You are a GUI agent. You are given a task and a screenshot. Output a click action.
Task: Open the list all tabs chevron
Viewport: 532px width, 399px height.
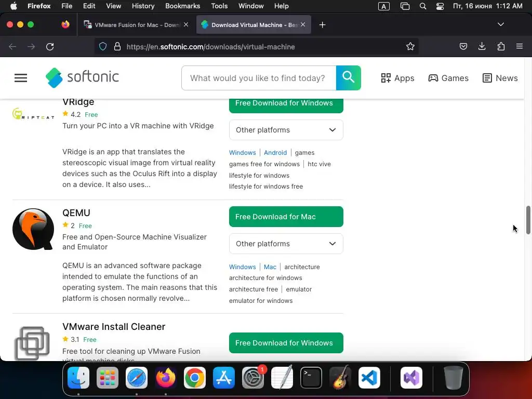point(500,24)
